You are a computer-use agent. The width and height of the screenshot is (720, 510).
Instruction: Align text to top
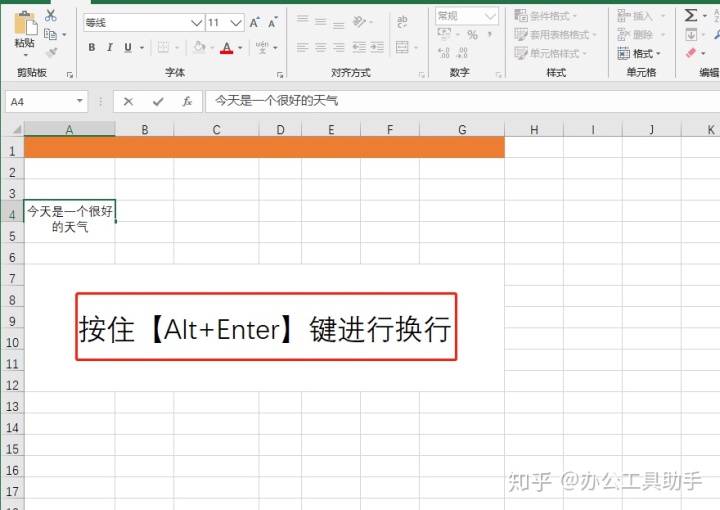tap(303, 19)
